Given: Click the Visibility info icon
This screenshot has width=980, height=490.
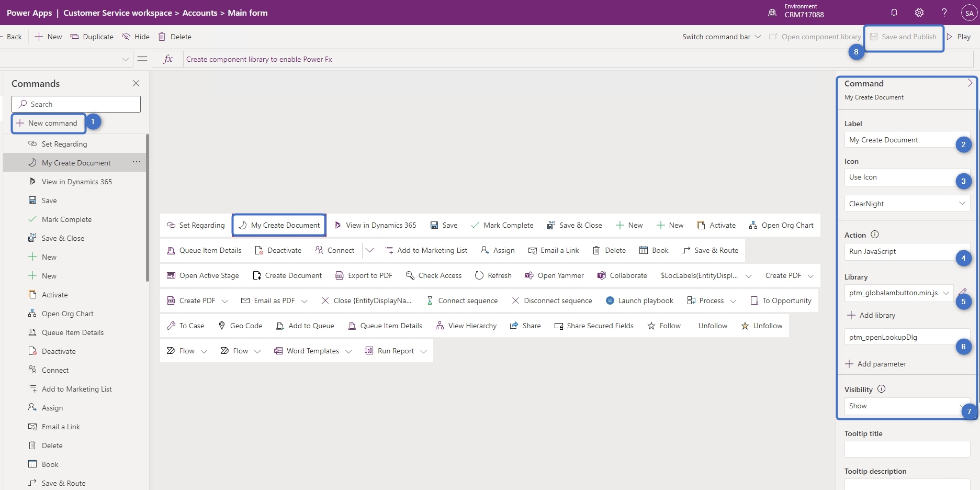Looking at the screenshot, I should pyautogui.click(x=882, y=389).
